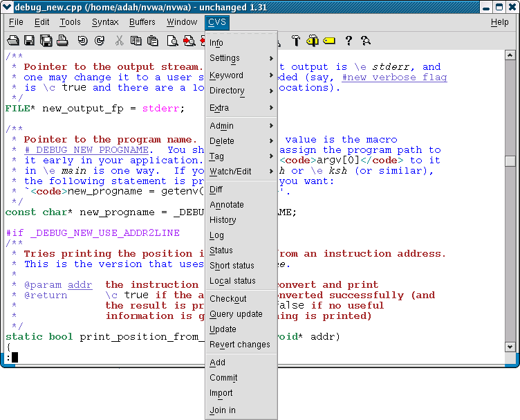Open the Syntax menu
The width and height of the screenshot is (520, 420).
point(105,22)
